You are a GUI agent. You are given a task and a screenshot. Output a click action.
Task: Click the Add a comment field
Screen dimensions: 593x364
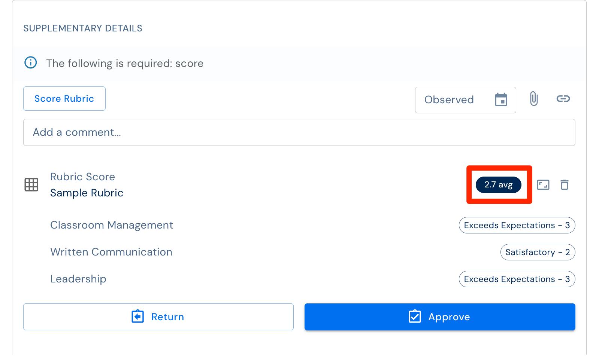[299, 132]
